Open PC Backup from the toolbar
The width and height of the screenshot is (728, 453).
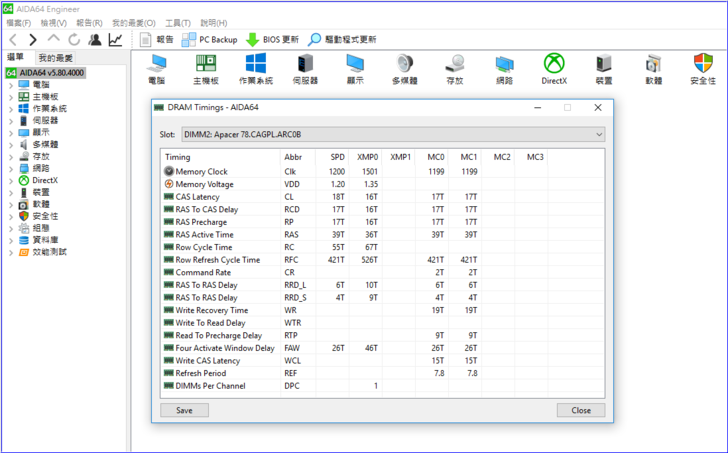tap(208, 40)
